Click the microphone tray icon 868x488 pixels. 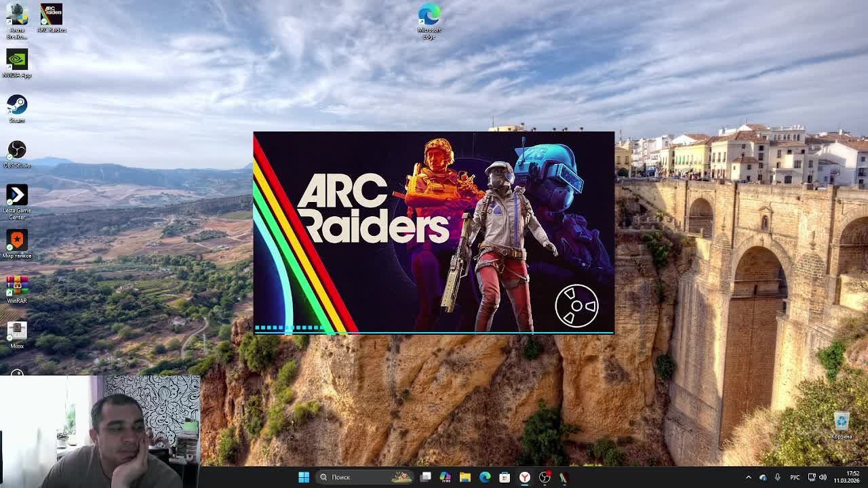pyautogui.click(x=777, y=477)
